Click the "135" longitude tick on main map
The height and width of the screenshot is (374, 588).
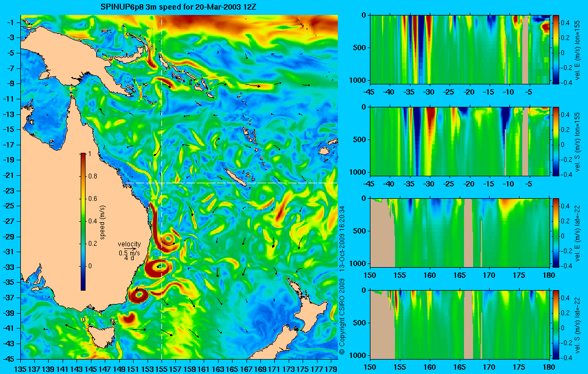point(20,369)
